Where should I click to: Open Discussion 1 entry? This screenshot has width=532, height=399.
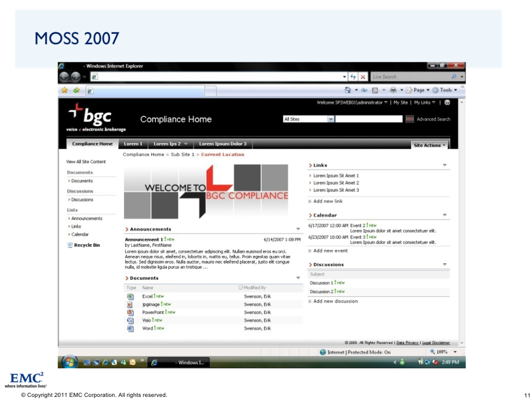point(321,283)
